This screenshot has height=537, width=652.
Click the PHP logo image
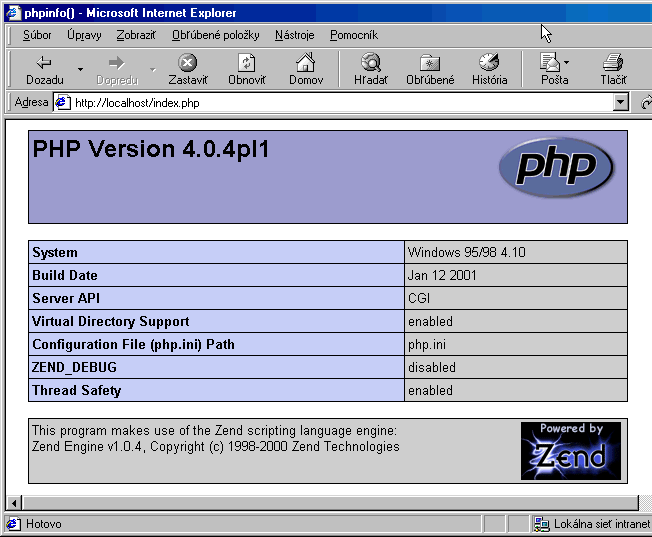pos(556,167)
